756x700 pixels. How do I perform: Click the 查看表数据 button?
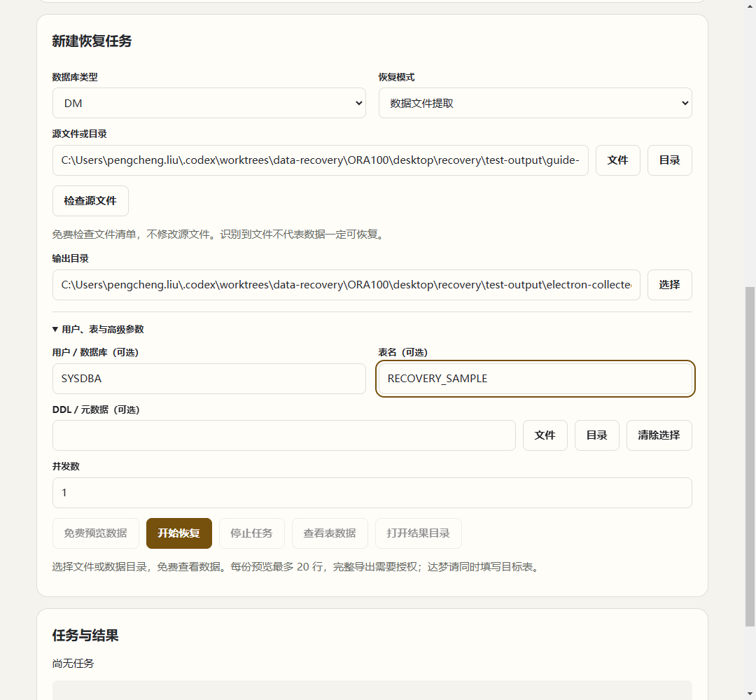pos(330,533)
